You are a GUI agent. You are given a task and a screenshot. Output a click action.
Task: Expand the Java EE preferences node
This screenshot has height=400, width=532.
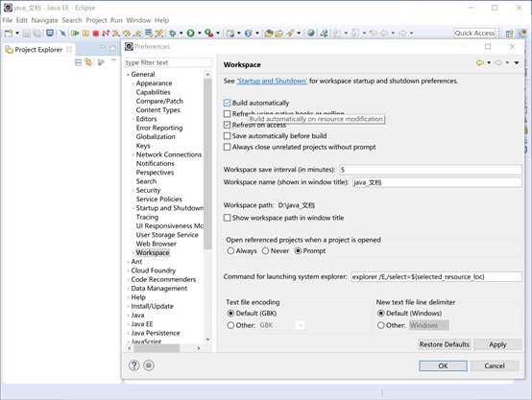tap(128, 324)
